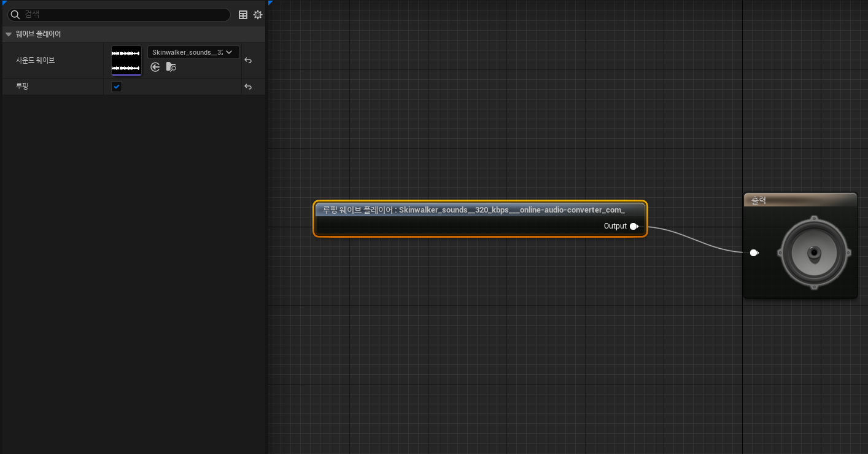The image size is (868, 454).
Task: Click the 사운드 웨이브 property label
Action: click(x=36, y=60)
